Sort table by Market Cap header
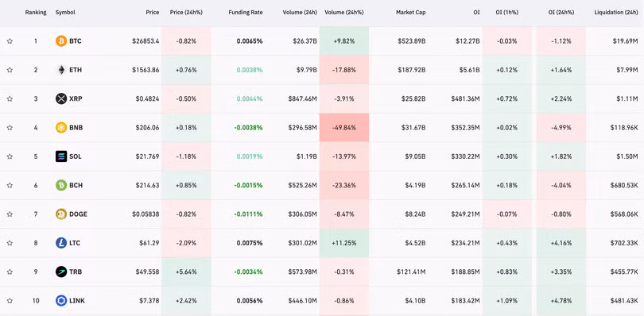 click(x=411, y=13)
